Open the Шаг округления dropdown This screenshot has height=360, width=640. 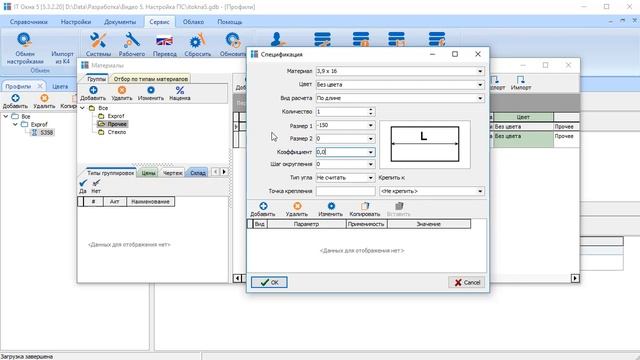point(371,164)
